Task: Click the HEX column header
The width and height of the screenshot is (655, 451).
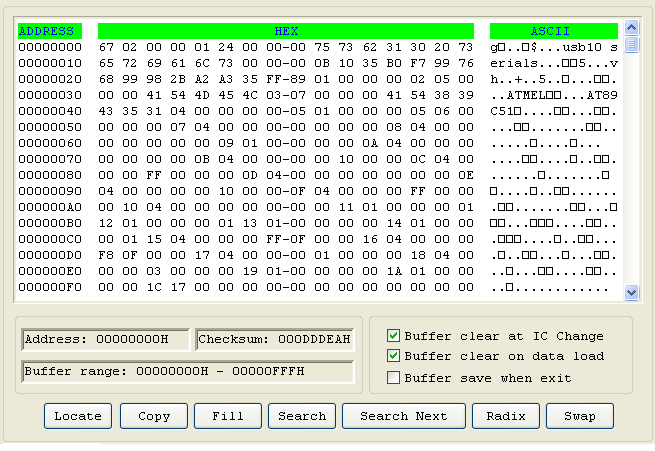Action: click(286, 31)
